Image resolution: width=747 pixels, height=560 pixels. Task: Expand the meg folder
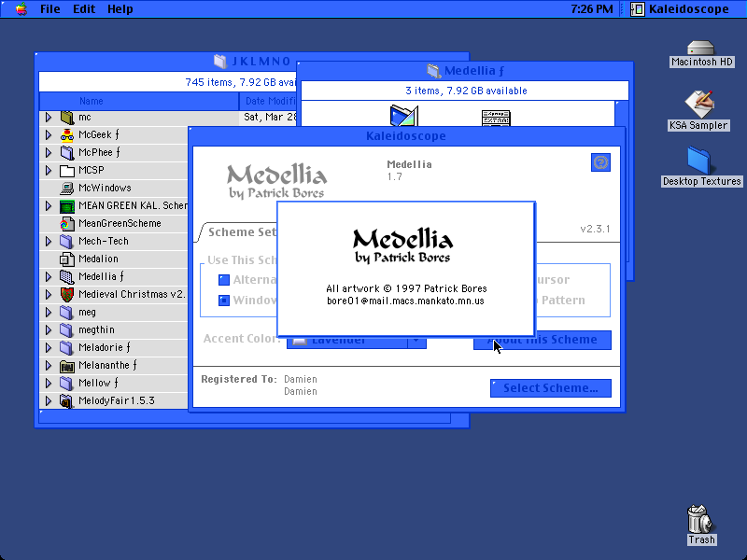pos(49,312)
